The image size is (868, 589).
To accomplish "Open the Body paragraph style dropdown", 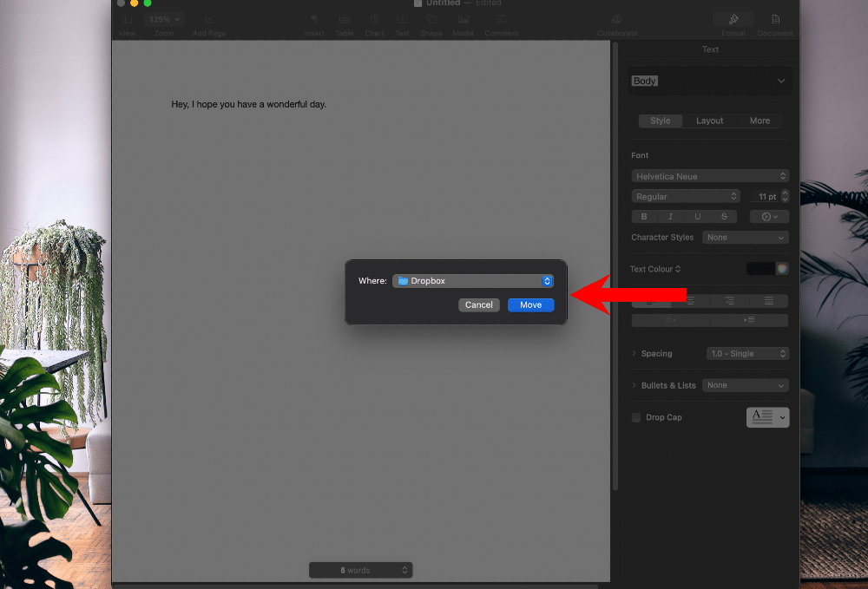I will (x=710, y=81).
